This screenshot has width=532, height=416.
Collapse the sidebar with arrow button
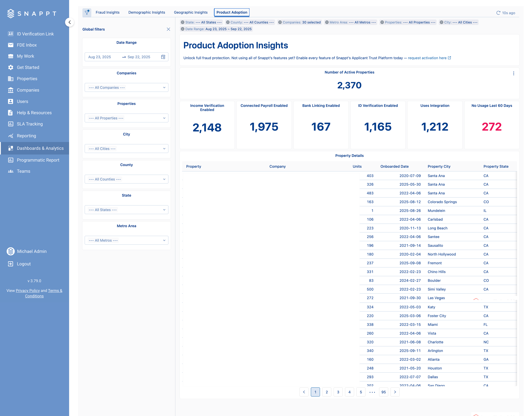click(x=70, y=22)
